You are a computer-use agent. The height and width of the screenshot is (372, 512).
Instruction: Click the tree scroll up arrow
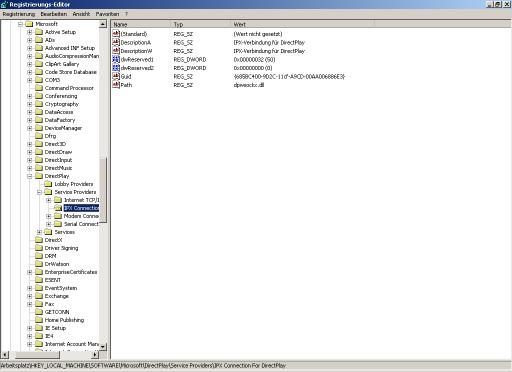point(103,24)
